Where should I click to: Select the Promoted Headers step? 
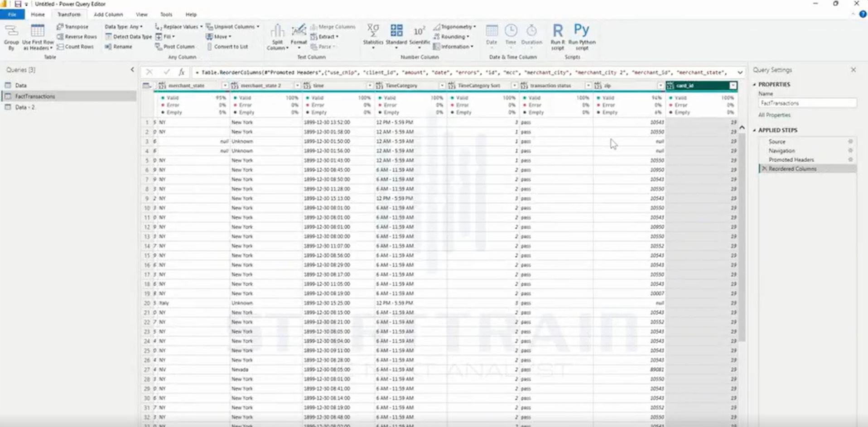point(791,160)
